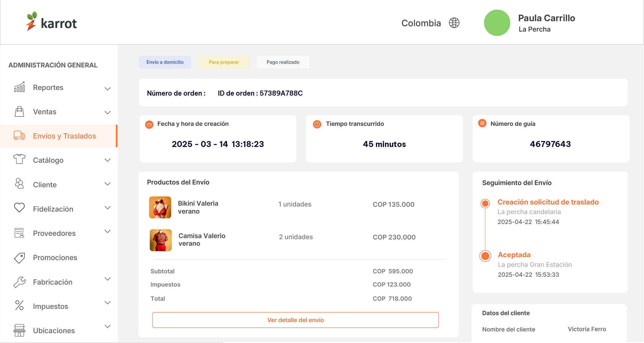Viewport: 644px width, 343px height.
Task: Open Envíos y Traslados menu item
Action: pos(64,136)
